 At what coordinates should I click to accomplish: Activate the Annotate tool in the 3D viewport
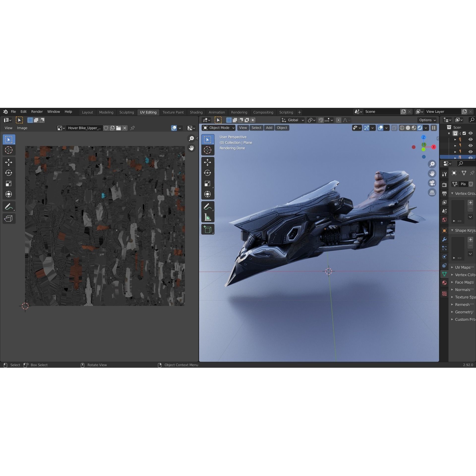tap(208, 206)
